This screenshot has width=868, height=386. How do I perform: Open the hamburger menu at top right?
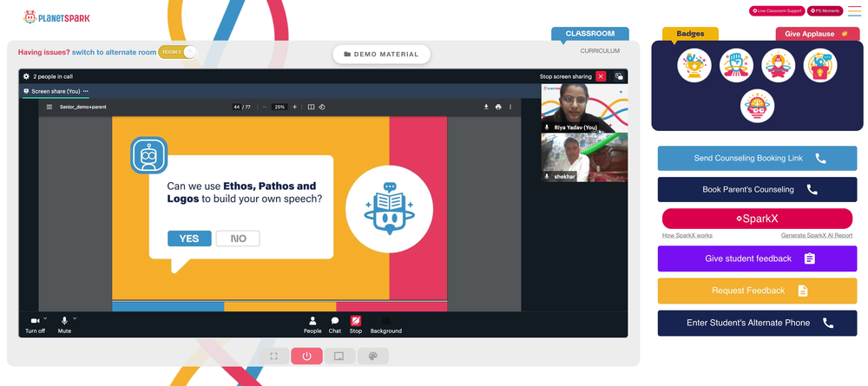(x=854, y=11)
